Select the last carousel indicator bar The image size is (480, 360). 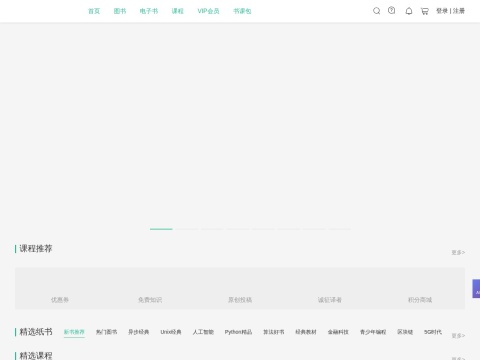pyautogui.click(x=339, y=229)
